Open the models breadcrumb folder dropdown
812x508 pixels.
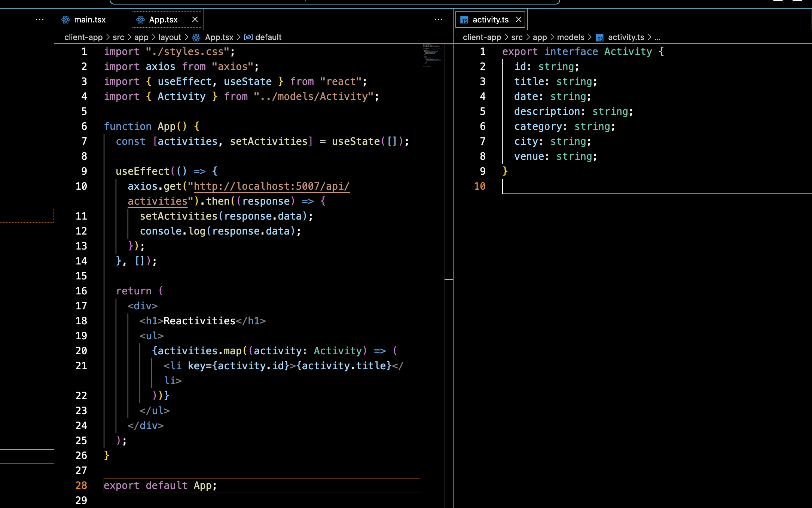tap(570, 37)
